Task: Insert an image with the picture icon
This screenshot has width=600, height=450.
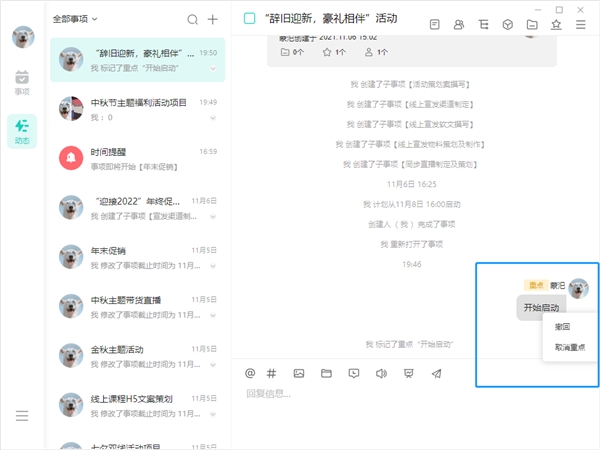Action: tap(299, 373)
